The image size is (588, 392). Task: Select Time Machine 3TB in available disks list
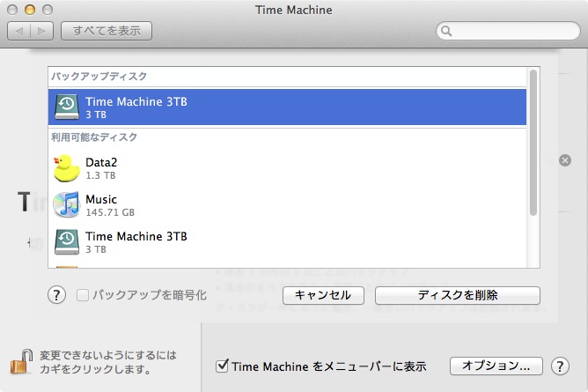[x=287, y=242]
